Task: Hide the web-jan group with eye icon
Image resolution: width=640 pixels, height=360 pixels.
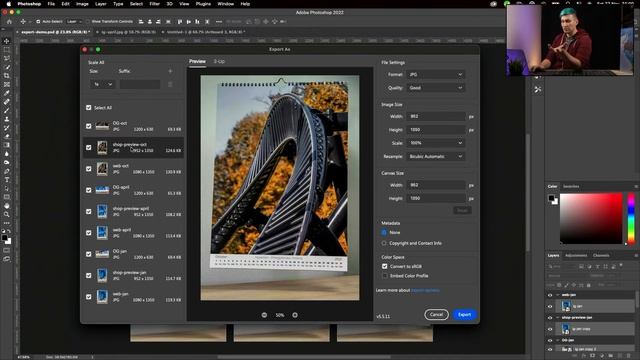Action: coord(550,295)
